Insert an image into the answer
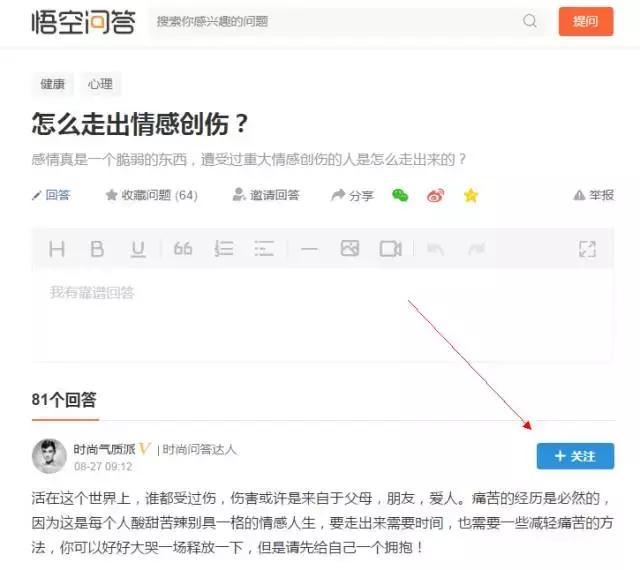The height and width of the screenshot is (570, 640). (x=350, y=248)
